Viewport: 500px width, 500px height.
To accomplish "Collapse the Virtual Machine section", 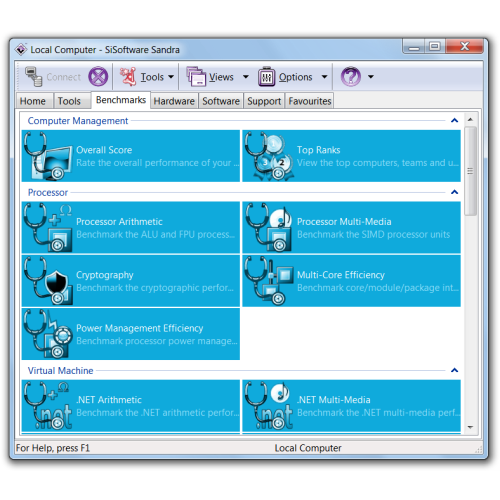I will (x=454, y=370).
